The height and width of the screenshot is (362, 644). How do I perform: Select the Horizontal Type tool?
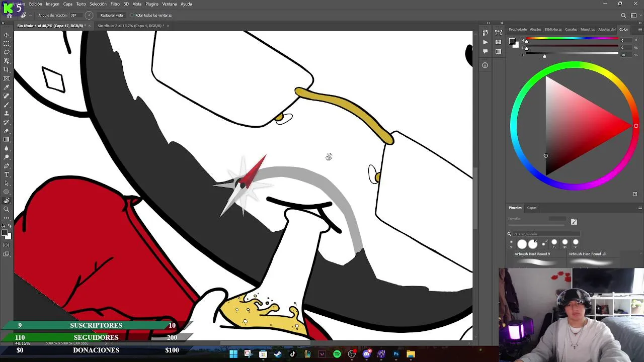pyautogui.click(x=7, y=174)
